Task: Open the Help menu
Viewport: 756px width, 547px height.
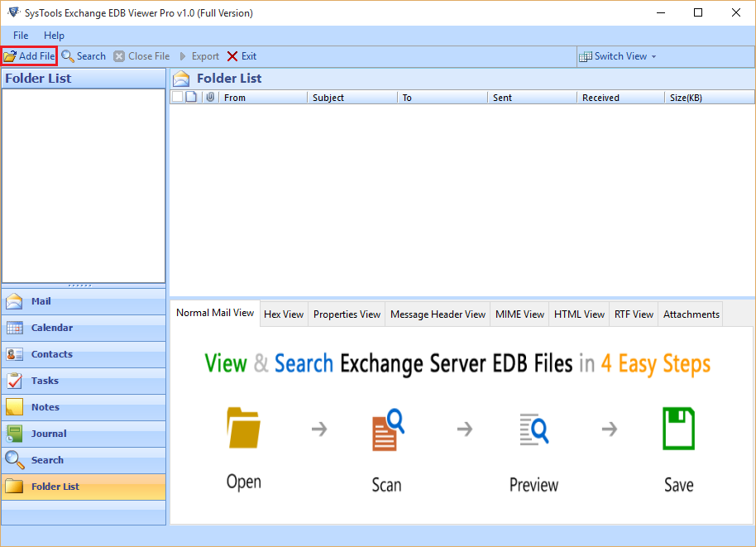Action: (x=54, y=36)
